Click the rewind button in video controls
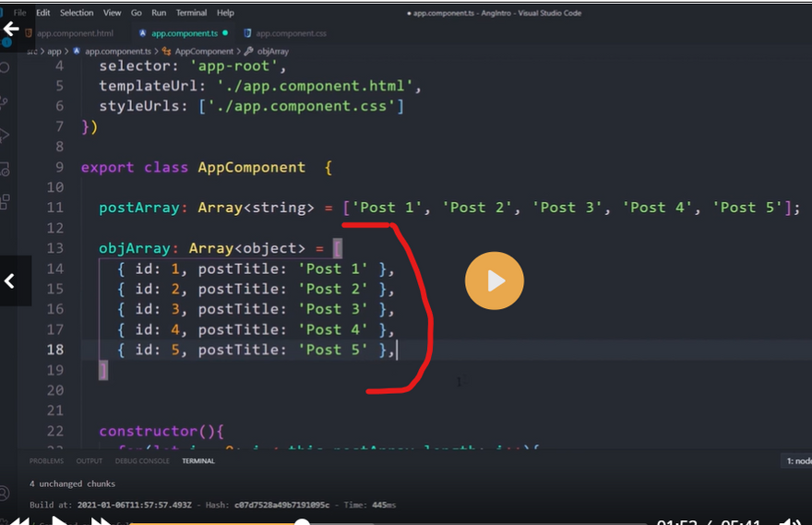 point(18,521)
